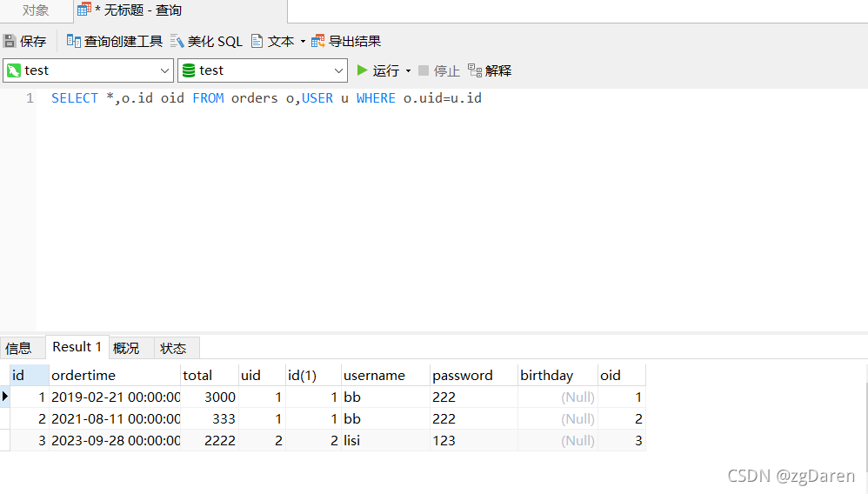Click the Save disk icon
The image size is (868, 494).
click(10, 41)
